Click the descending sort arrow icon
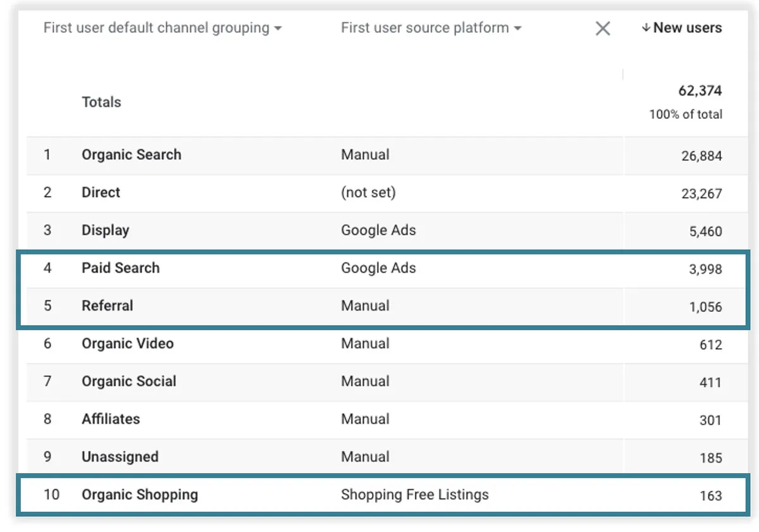759x532 pixels. pos(646,28)
